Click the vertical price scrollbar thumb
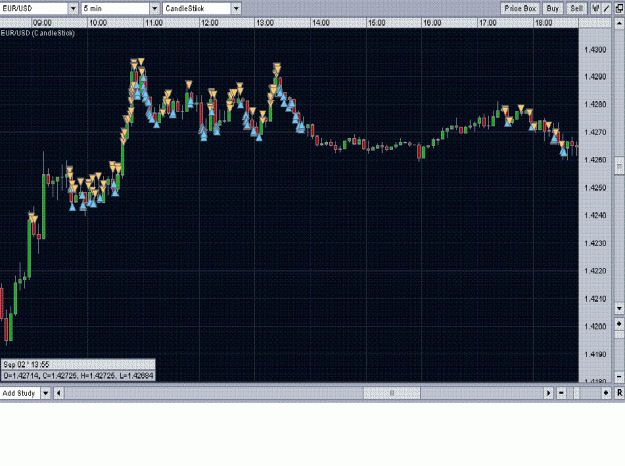The width and height of the screenshot is (625, 466). [619, 165]
